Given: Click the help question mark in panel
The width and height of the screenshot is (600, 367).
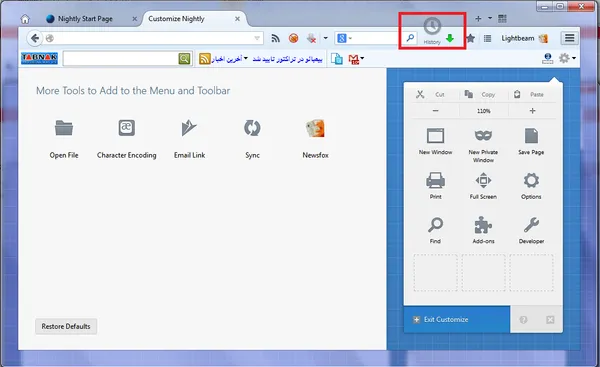Looking at the screenshot, I should pyautogui.click(x=523, y=320).
